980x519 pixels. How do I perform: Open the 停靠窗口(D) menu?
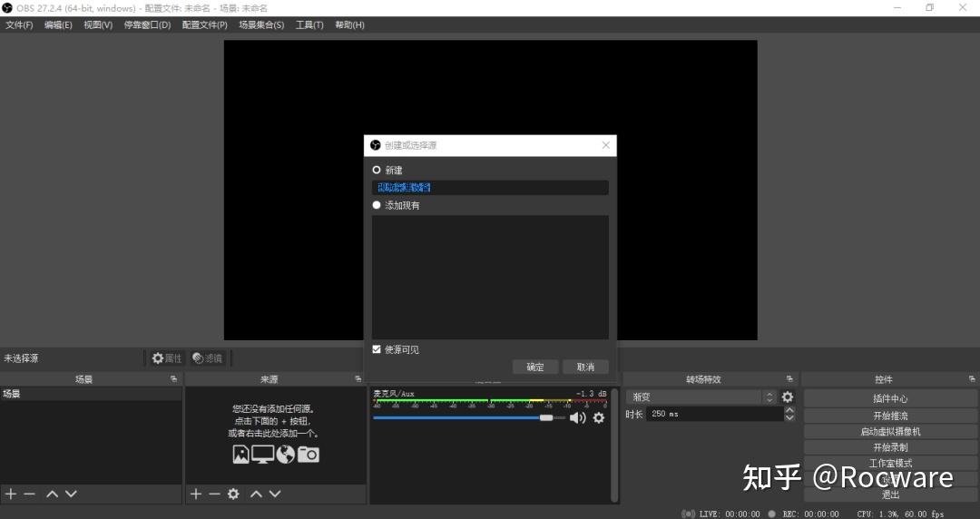[148, 25]
